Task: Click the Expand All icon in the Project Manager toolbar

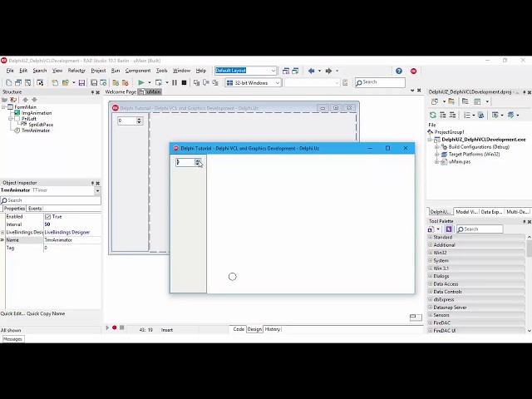Action: [x=443, y=115]
